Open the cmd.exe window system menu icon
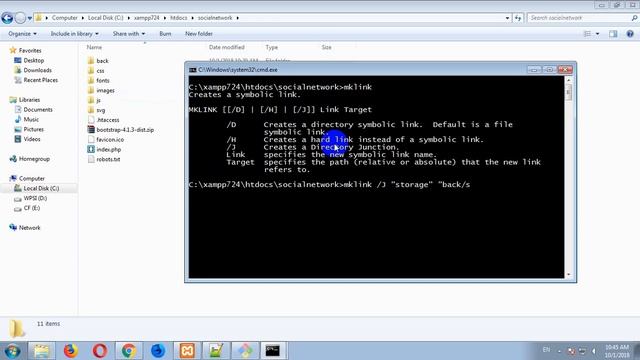The image size is (640, 360). (x=193, y=70)
